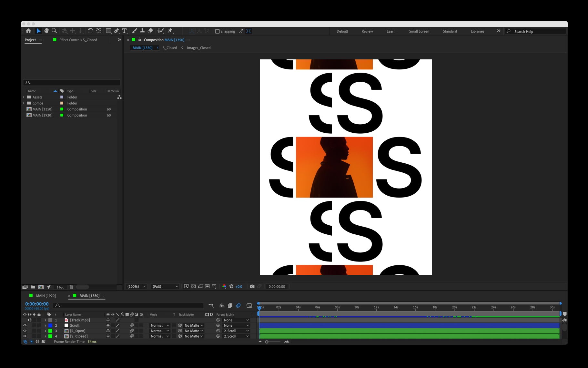Switch to MAIN [1920] timeline tab
Screen dimensions: 588x368
[46, 296]
